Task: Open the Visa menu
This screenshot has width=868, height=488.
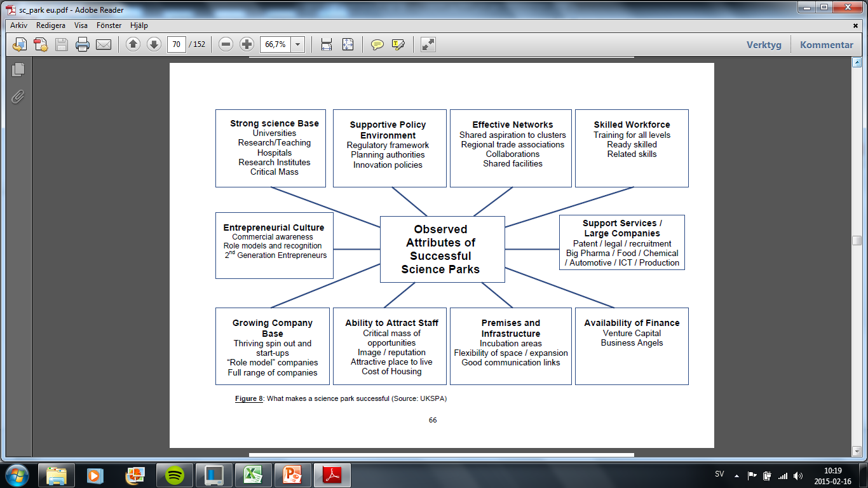Action: pyautogui.click(x=81, y=25)
